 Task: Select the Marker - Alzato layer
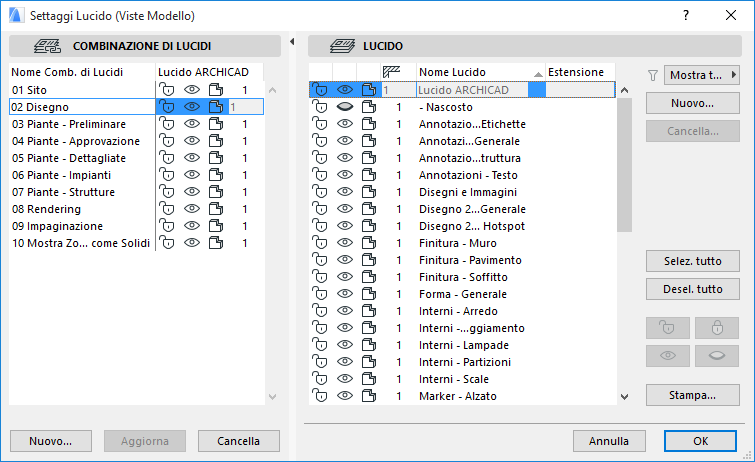coord(457,396)
